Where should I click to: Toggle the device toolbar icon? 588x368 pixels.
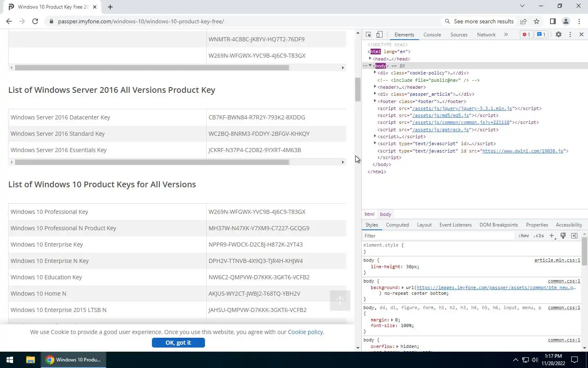click(379, 35)
